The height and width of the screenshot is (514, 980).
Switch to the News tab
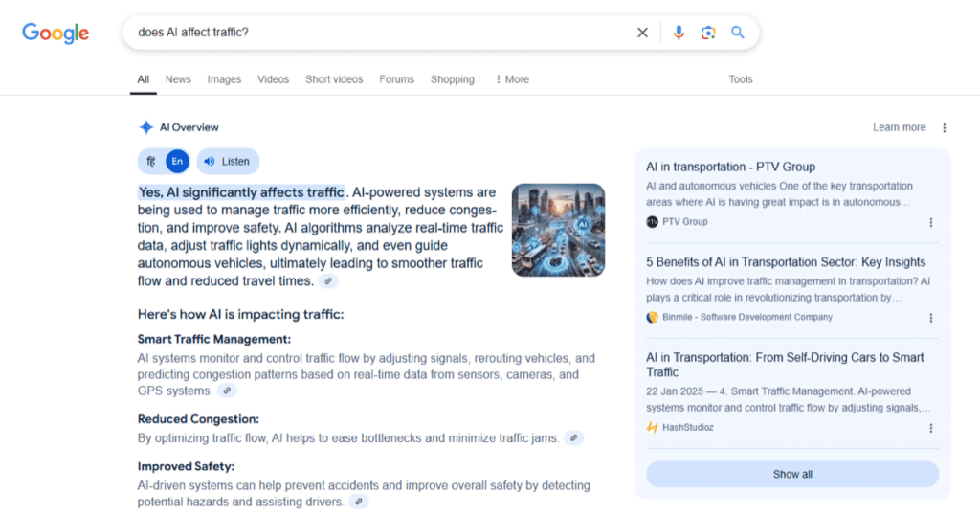click(x=178, y=79)
